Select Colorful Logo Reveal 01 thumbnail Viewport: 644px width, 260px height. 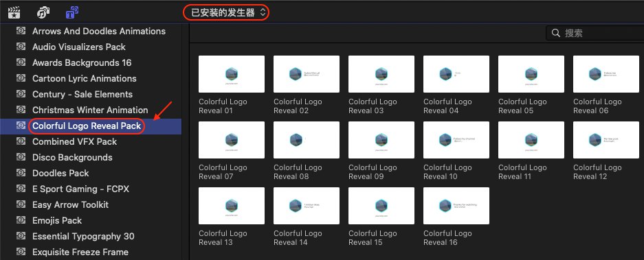[x=232, y=74]
